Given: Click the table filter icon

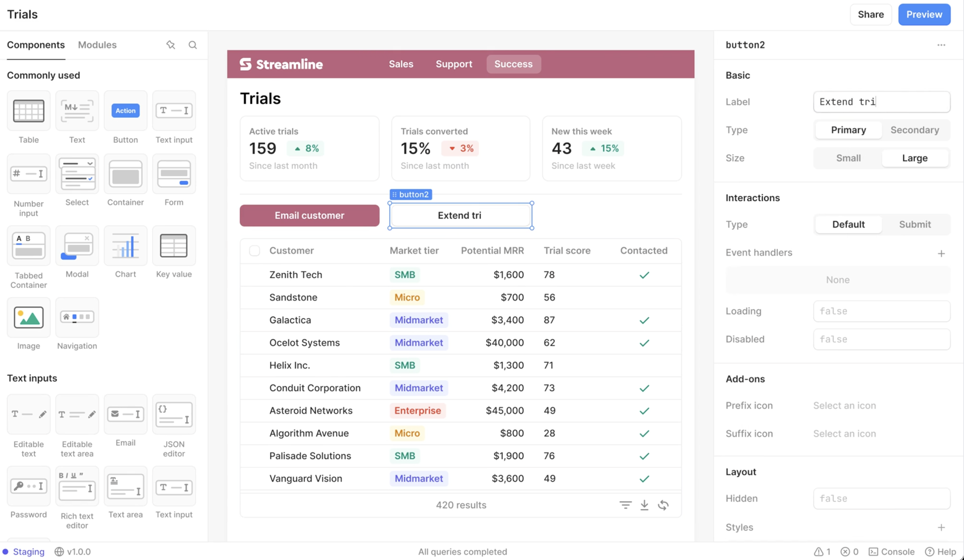Looking at the screenshot, I should [625, 505].
